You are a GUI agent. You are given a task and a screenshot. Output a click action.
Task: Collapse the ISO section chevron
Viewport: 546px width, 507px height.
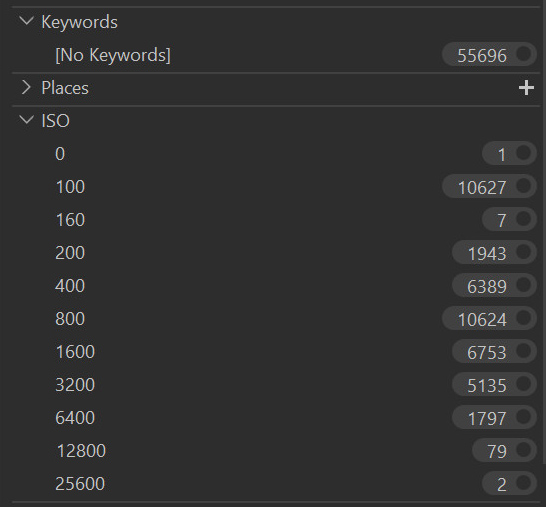click(26, 120)
